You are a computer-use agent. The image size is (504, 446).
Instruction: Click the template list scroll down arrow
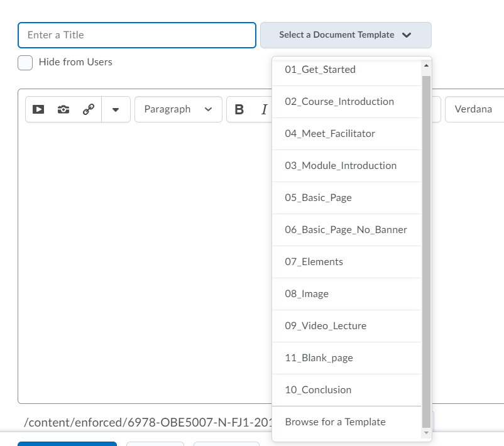pyautogui.click(x=426, y=433)
